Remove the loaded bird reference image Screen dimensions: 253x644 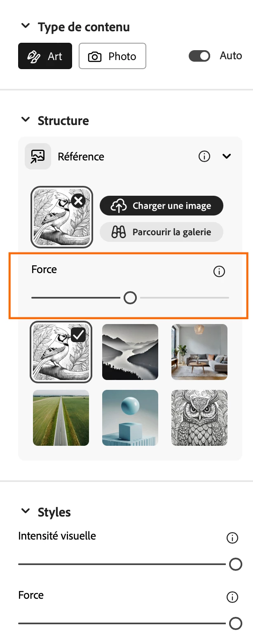[x=78, y=201]
